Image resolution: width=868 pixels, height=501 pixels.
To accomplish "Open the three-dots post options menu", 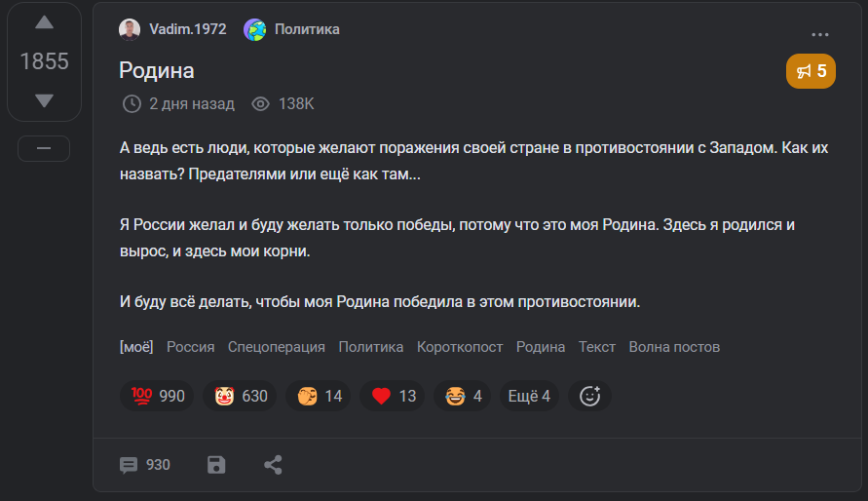I will 820,35.
